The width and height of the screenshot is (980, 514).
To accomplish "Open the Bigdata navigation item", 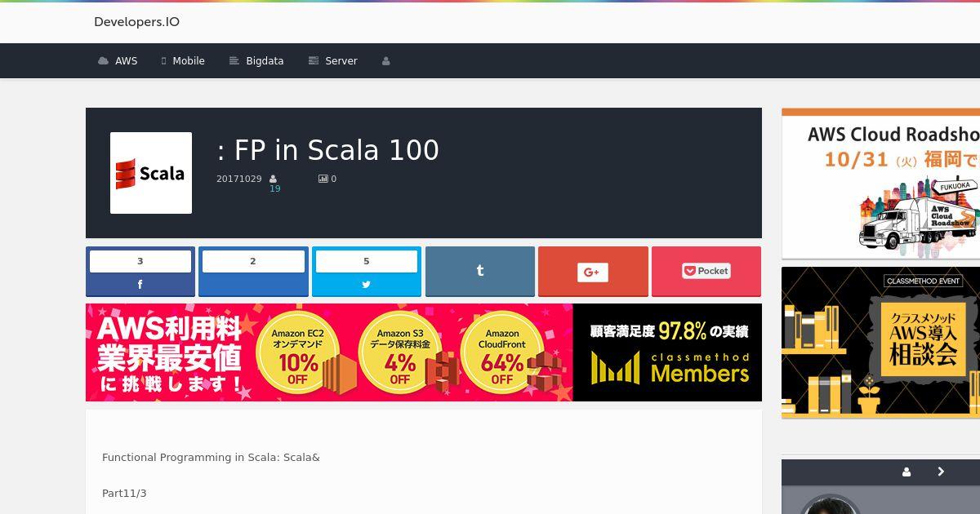I will pos(256,61).
